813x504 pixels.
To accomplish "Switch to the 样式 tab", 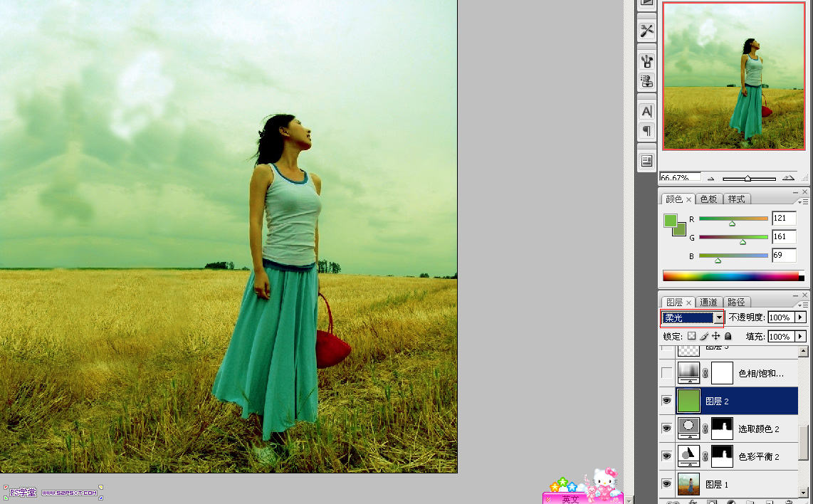I will tap(736, 199).
